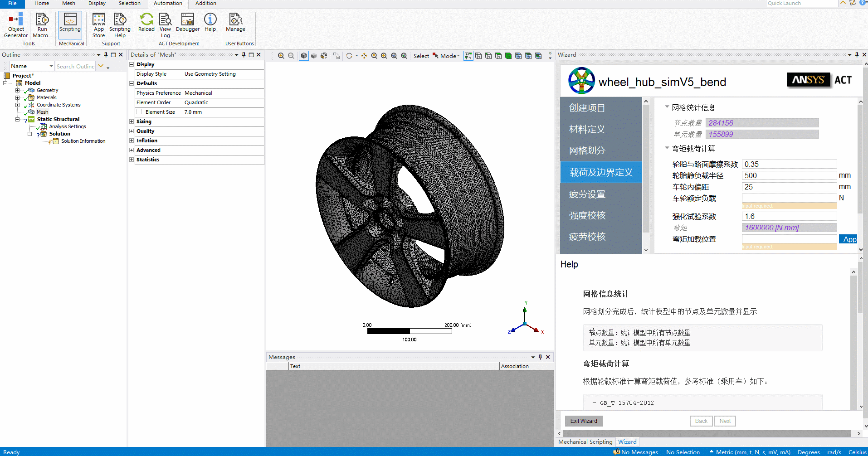Screen dimensions: 868x456
Task: Select Solution Information in the outline
Action: pyautogui.click(x=83, y=141)
